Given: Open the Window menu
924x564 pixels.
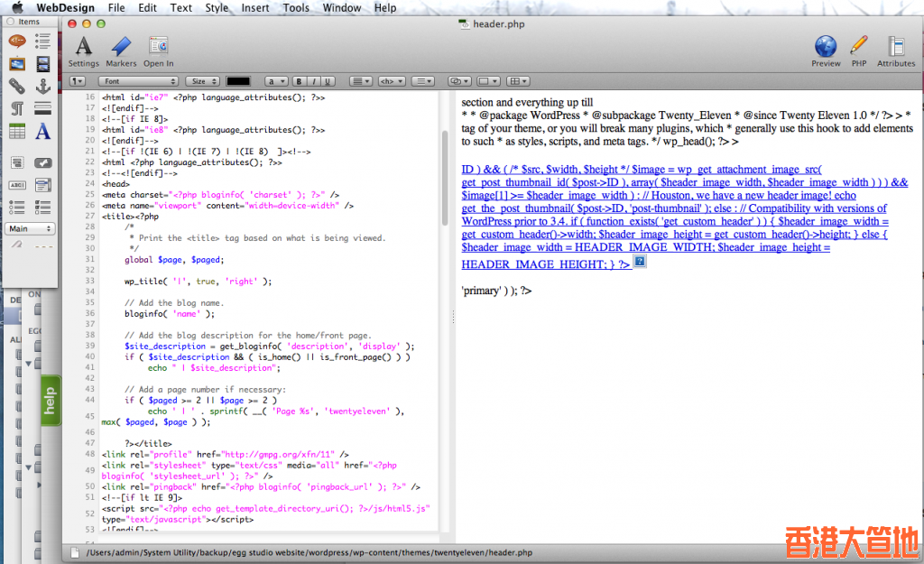Looking at the screenshot, I should 342,7.
